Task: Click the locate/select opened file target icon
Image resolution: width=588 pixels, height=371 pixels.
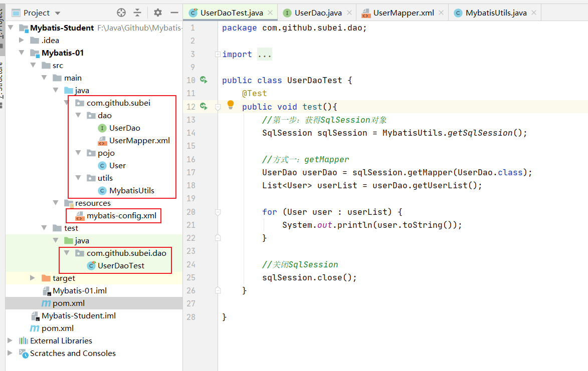Action: click(x=121, y=13)
